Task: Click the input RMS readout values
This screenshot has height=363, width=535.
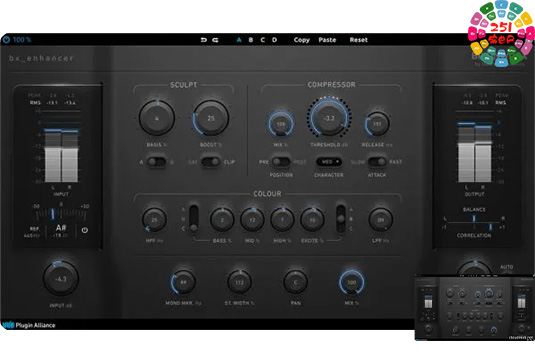Action: [61, 103]
